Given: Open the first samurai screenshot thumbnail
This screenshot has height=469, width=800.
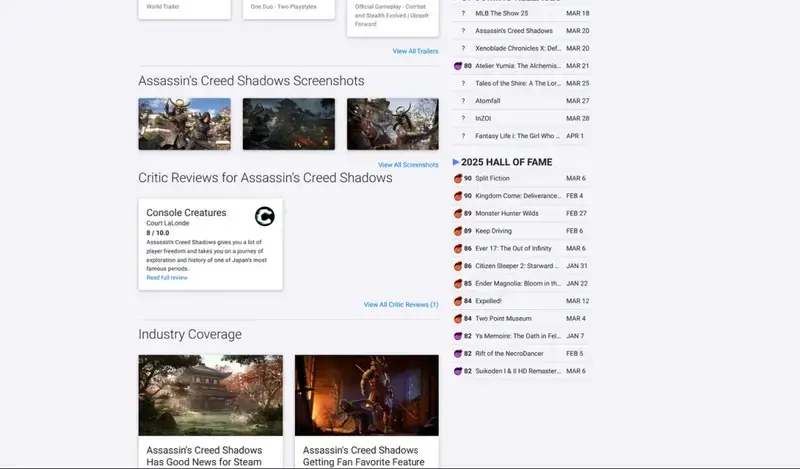Looking at the screenshot, I should tap(184, 124).
